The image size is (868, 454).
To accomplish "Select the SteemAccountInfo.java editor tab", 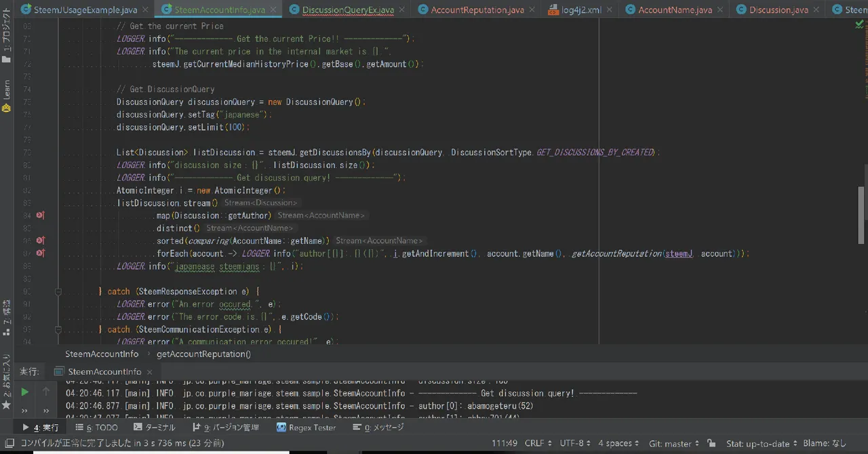I will click(219, 9).
